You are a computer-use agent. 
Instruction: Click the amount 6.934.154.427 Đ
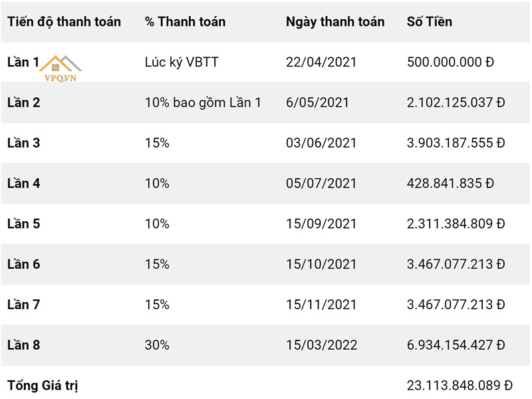point(456,344)
